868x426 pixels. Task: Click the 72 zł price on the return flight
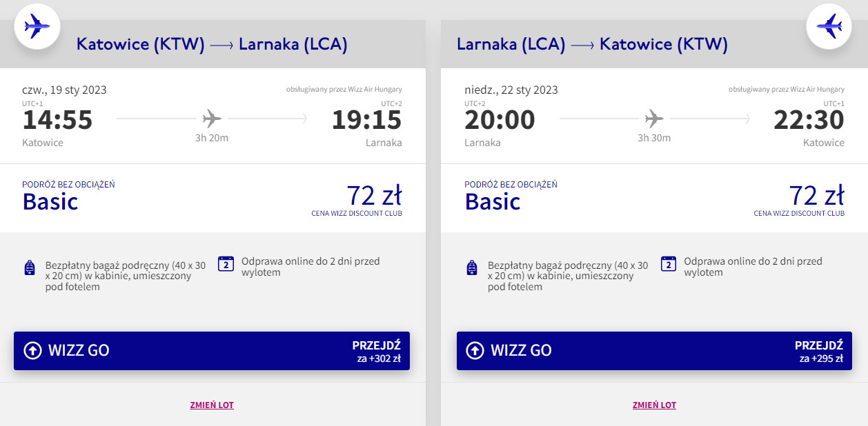(x=817, y=196)
